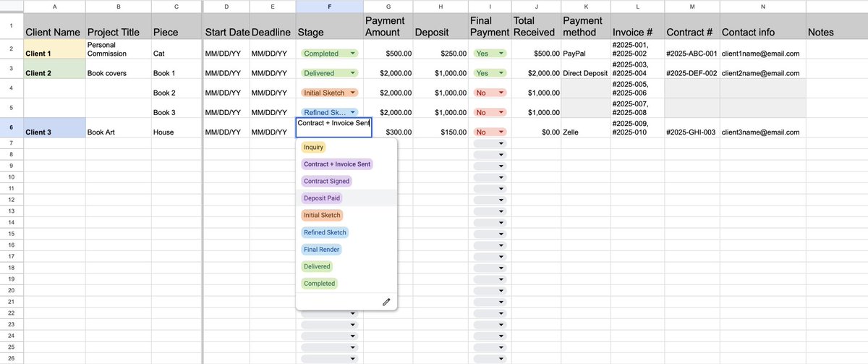Select column A header
This screenshot has width=868, height=364.
pos(54,6)
